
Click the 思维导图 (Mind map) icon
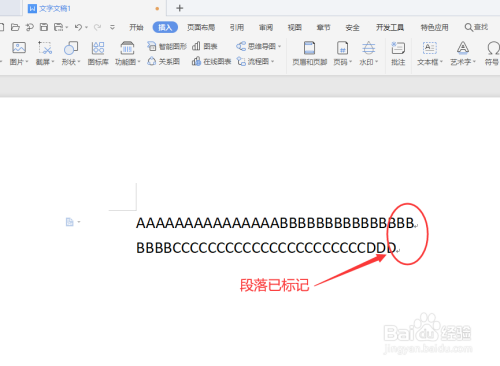click(x=241, y=46)
